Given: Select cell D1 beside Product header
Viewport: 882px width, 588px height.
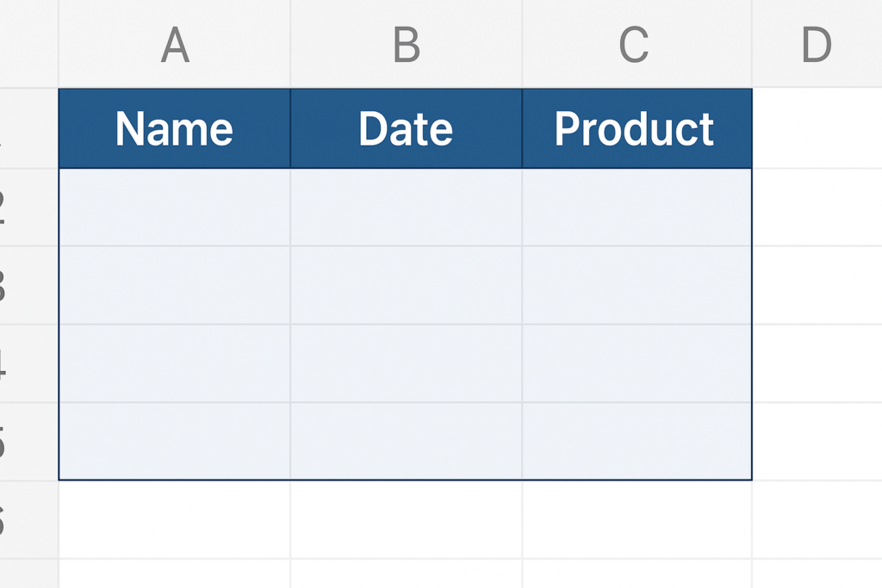Looking at the screenshot, I should coord(817,128).
